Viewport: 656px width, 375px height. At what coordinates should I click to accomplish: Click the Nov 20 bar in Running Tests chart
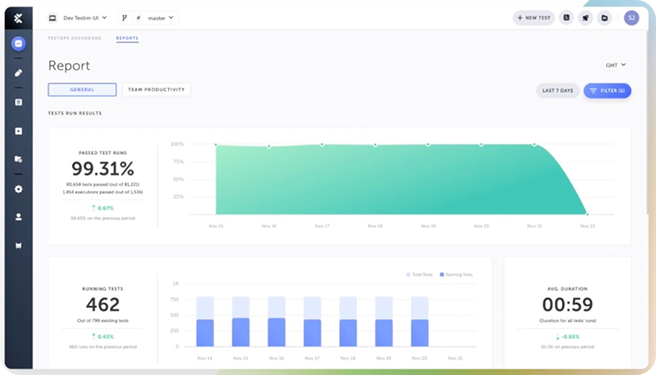[420, 321]
